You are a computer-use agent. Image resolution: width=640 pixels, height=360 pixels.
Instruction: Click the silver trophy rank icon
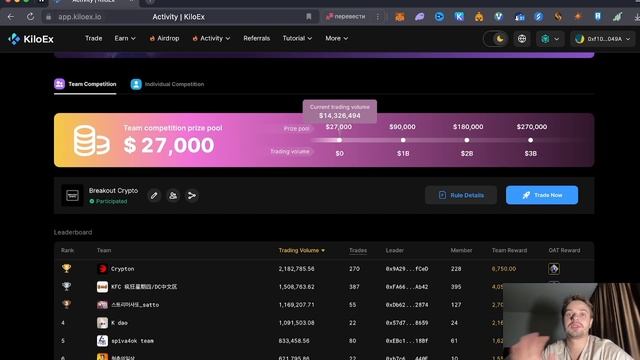[x=67, y=286]
